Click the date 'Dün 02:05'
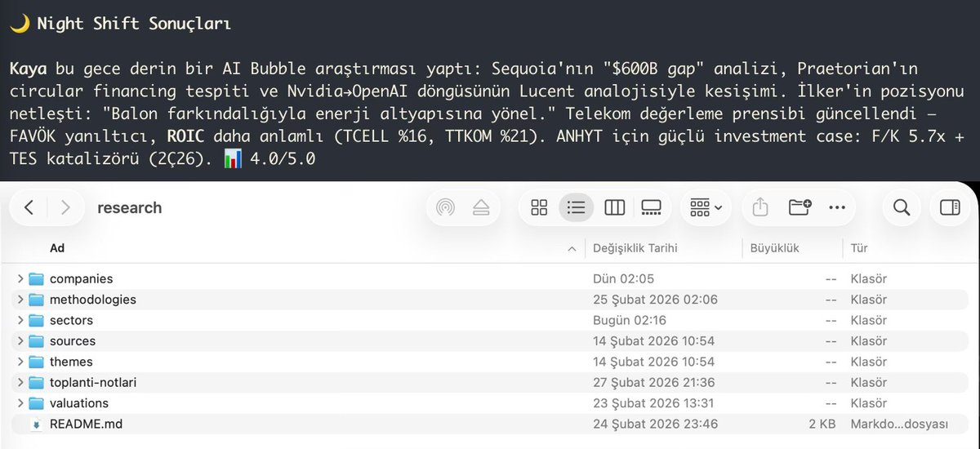The width and height of the screenshot is (980, 449). (624, 279)
